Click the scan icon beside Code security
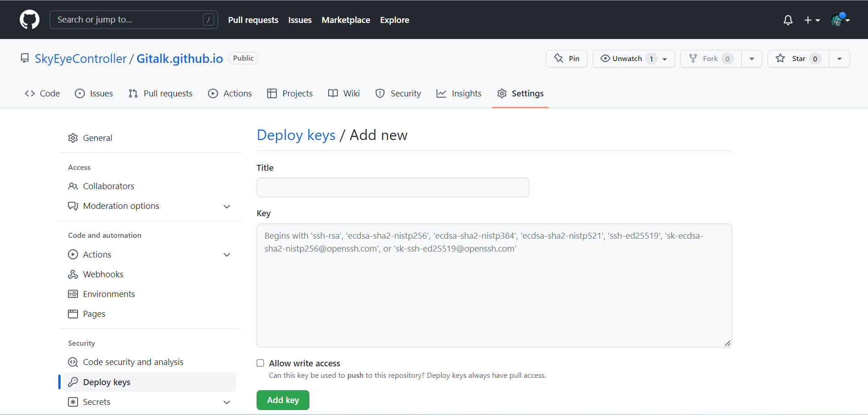868x415 pixels. click(x=73, y=362)
